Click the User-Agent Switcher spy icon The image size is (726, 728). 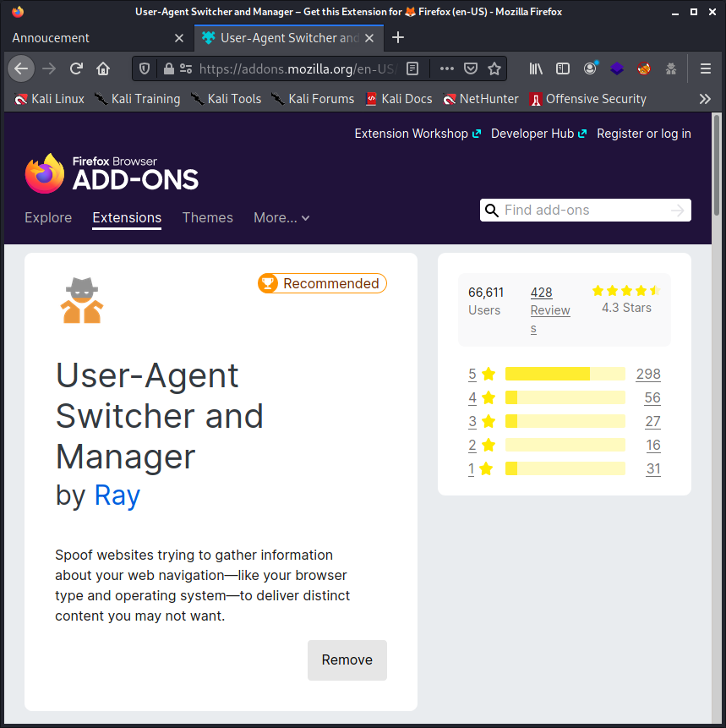[x=82, y=300]
